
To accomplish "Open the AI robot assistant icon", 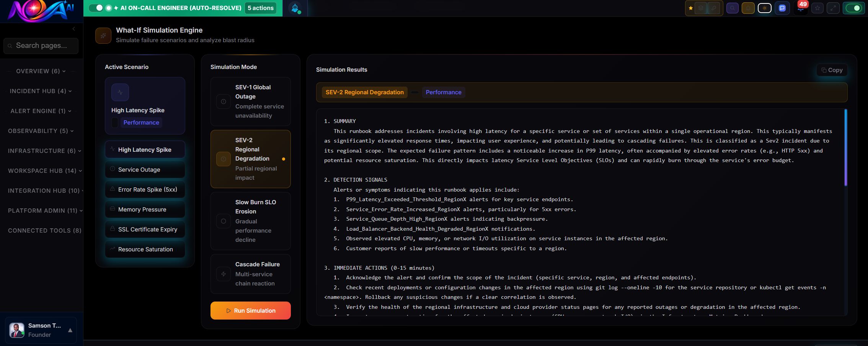I will point(295,8).
